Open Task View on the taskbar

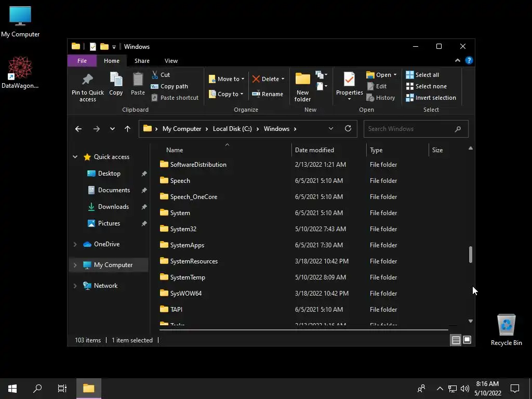pos(62,389)
